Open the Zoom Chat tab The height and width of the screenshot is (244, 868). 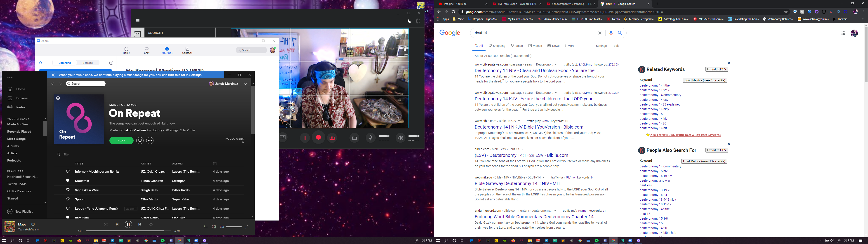pos(146,51)
